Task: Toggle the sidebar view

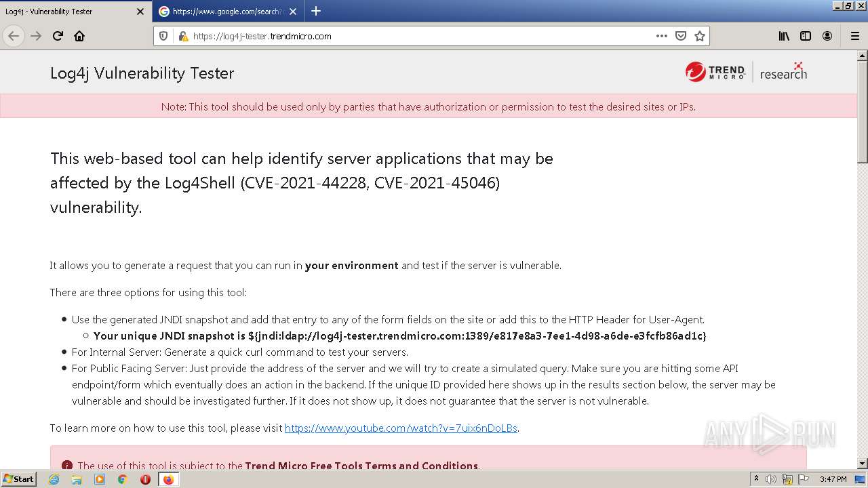Action: pyautogui.click(x=806, y=36)
